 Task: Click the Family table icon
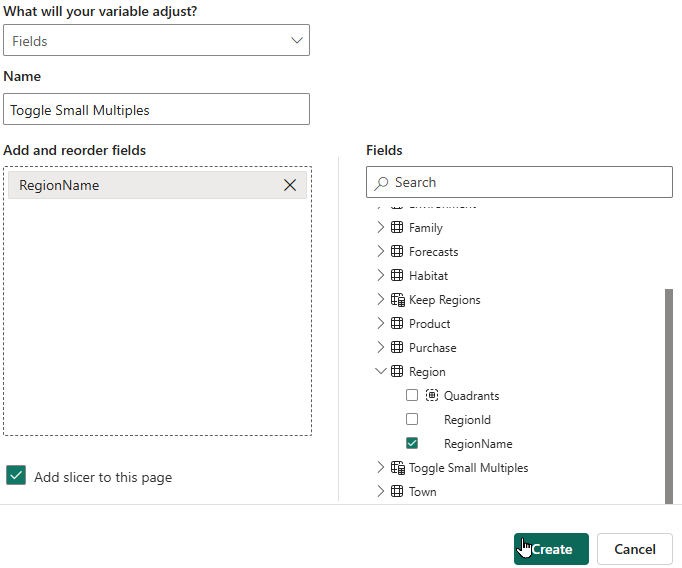coord(397,227)
